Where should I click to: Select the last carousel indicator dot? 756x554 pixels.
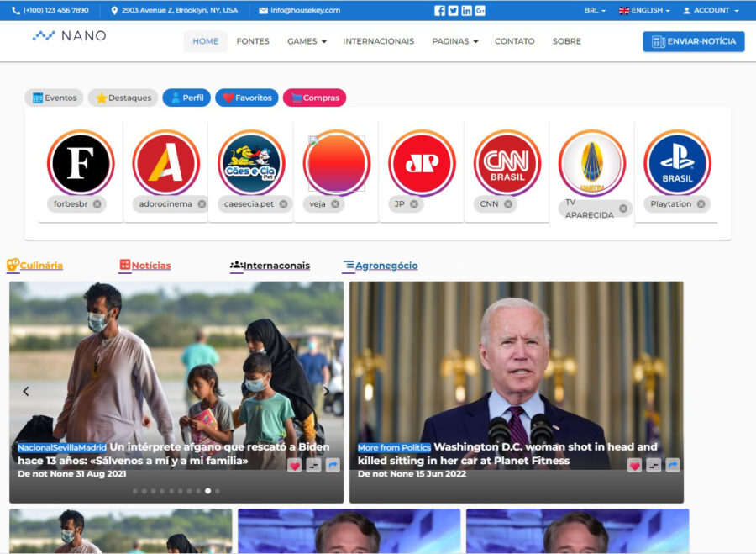click(x=217, y=491)
